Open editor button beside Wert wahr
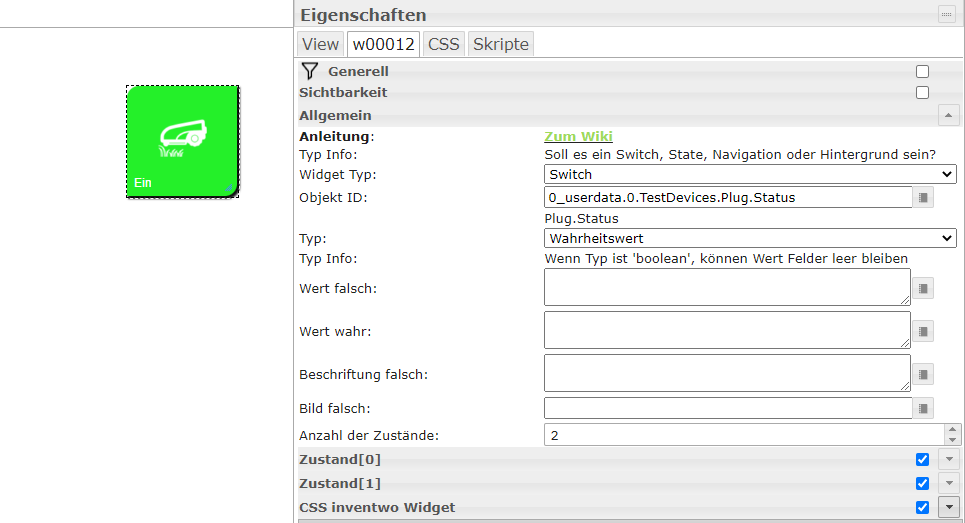Screen dimensions: 965x523 924,331
